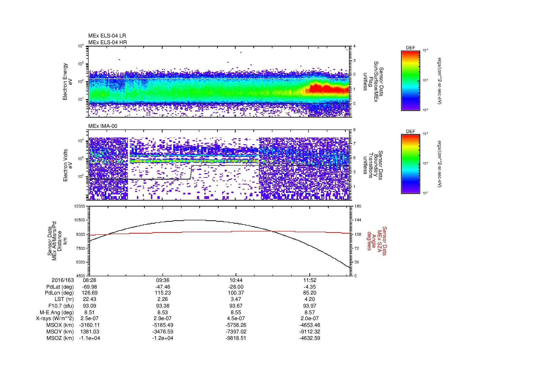Click the 'Electron Energy eV' axis label
The image size is (555, 392).
point(68,82)
